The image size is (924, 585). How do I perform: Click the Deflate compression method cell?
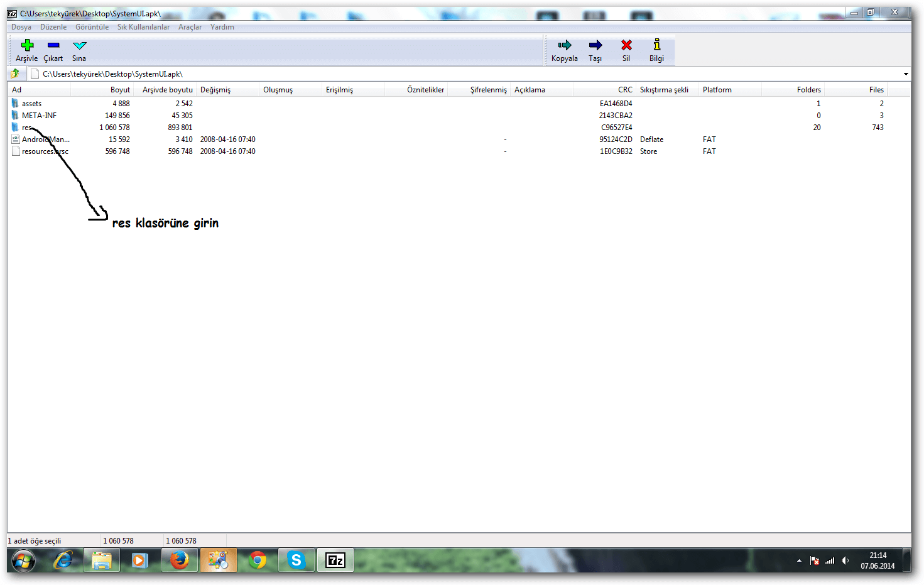[651, 139]
